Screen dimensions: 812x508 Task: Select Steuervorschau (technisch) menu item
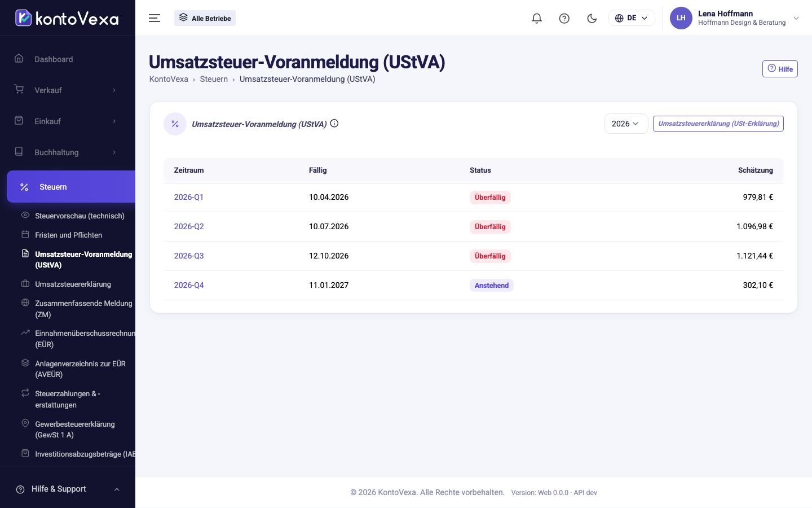pos(80,216)
